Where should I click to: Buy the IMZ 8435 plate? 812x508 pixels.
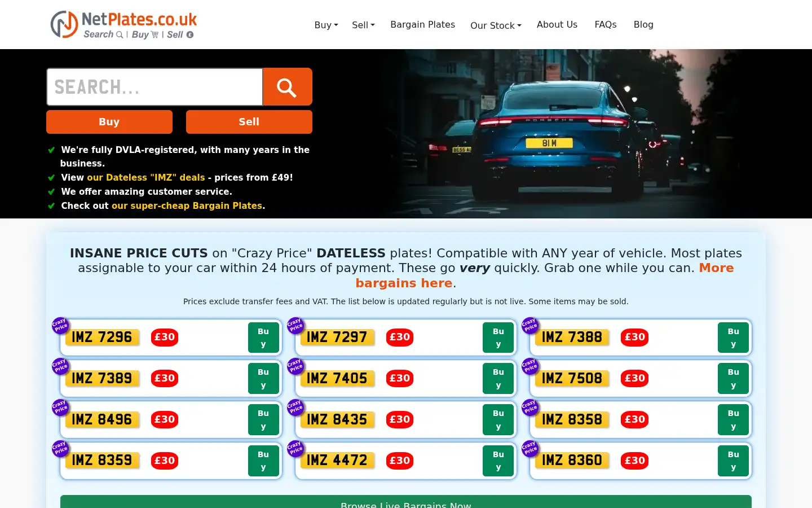click(498, 419)
